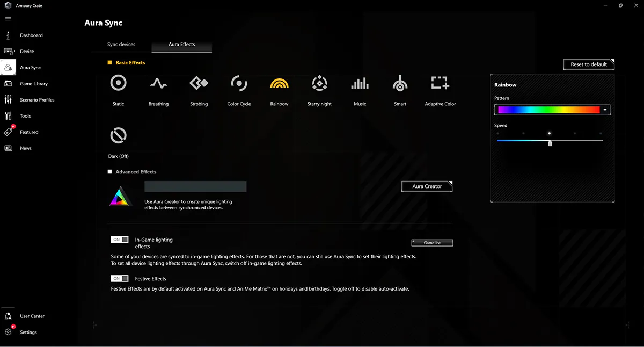Open Featured section in sidebar
This screenshot has height=347, width=644.
point(29,132)
